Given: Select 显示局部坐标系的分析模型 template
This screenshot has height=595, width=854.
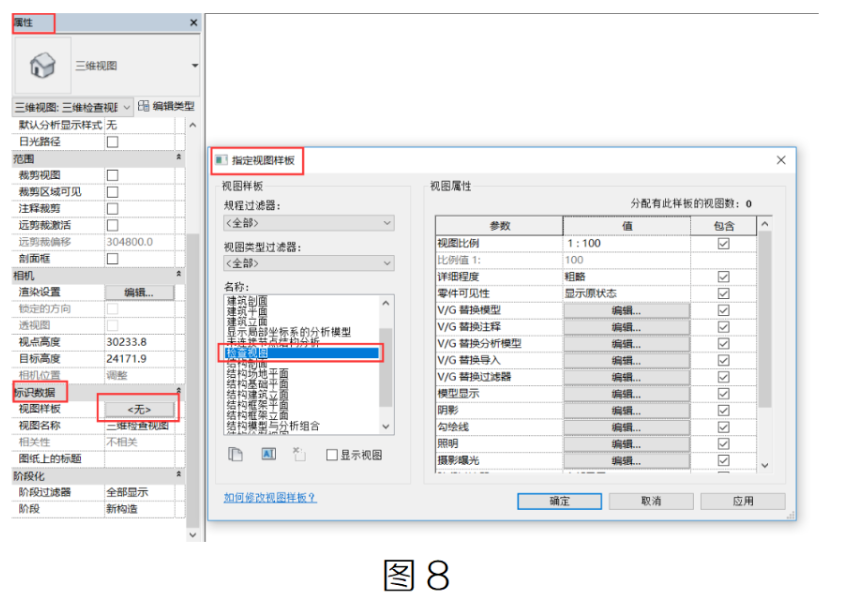Looking at the screenshot, I should (x=289, y=332).
